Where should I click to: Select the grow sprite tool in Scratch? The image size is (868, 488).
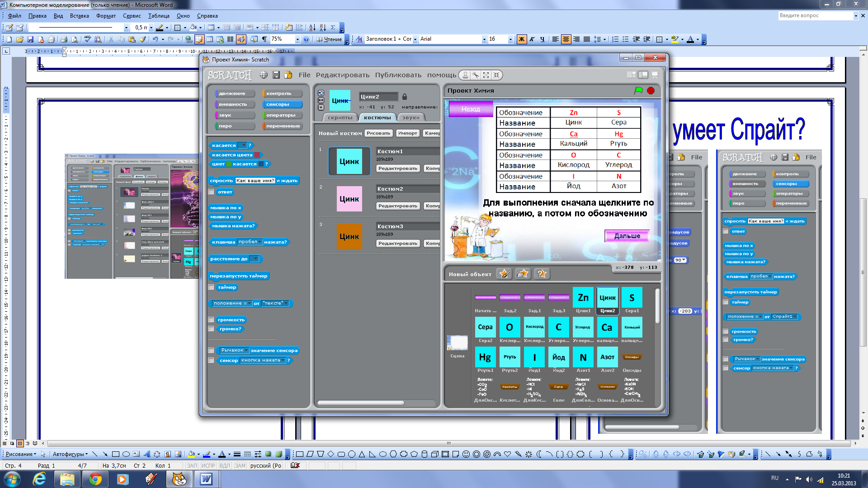pos(486,75)
